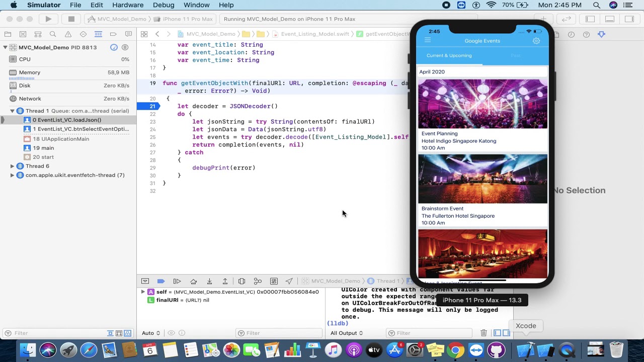Viewport: 644px width, 362px height.
Task: Click the Run button in Xcode toolbar
Action: point(48,19)
